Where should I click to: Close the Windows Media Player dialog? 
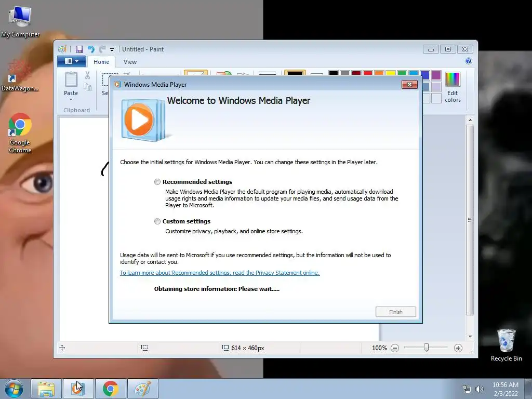coord(409,85)
